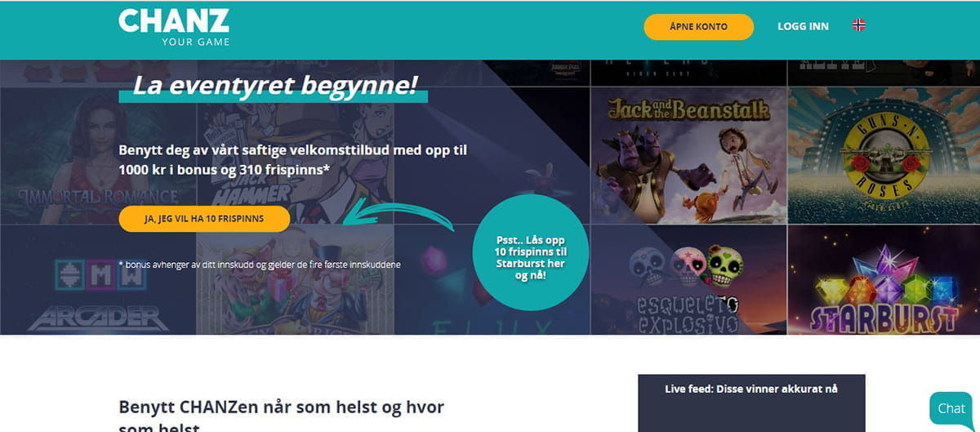Click the La eventyret begynne heading
Image resolution: width=980 pixels, height=432 pixels.
pyautogui.click(x=275, y=85)
